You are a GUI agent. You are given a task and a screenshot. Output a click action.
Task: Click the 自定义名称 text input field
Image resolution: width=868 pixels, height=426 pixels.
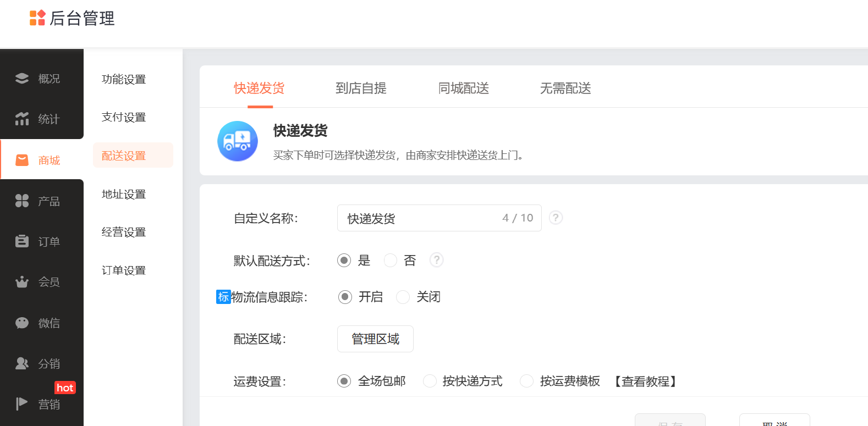[x=418, y=218]
